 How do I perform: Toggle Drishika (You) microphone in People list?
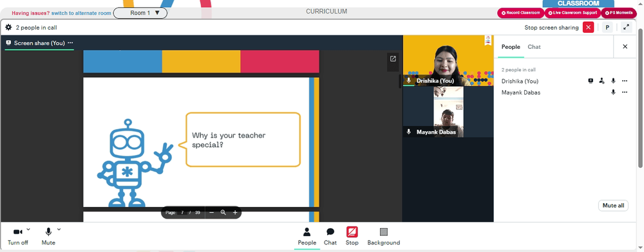(x=613, y=81)
